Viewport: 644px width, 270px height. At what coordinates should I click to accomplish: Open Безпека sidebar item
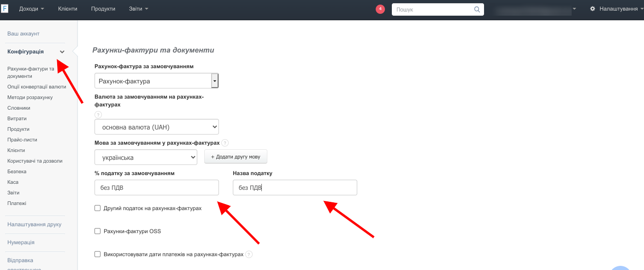pos(17,171)
